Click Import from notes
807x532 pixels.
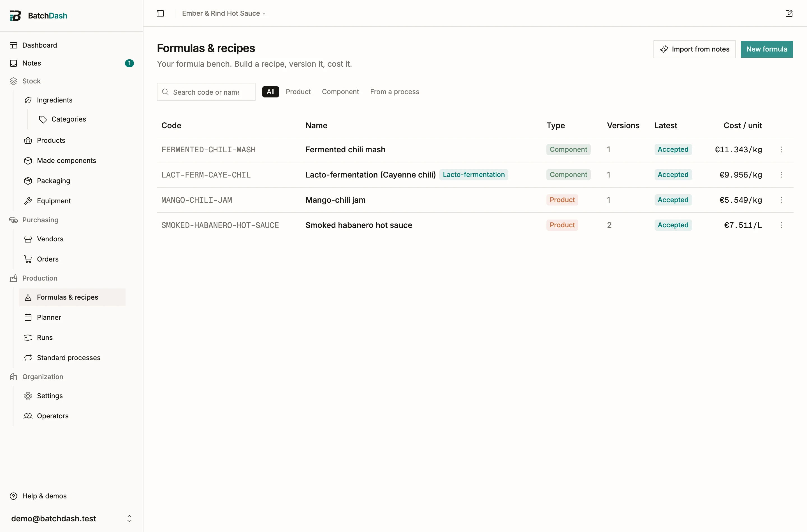(694, 49)
